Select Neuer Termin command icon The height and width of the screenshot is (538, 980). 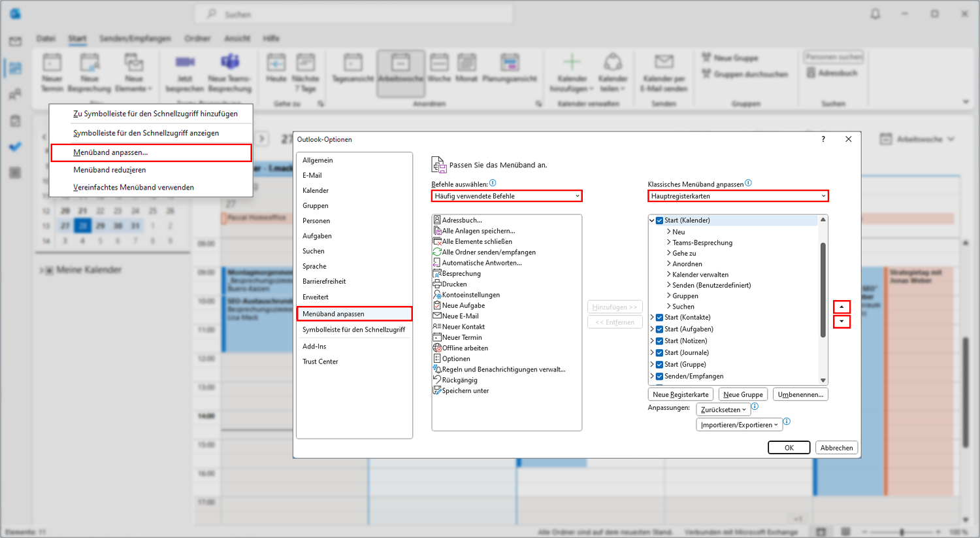(437, 337)
